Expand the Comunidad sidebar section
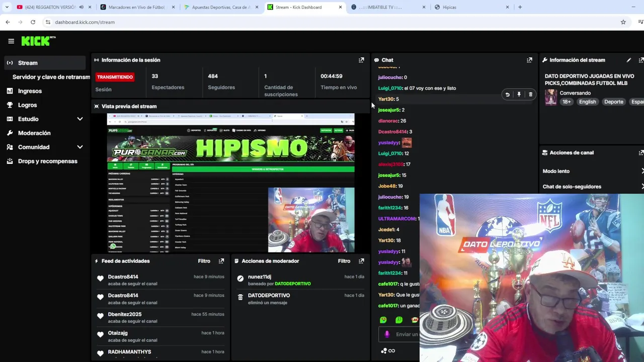This screenshot has width=644, height=362. pos(79,147)
